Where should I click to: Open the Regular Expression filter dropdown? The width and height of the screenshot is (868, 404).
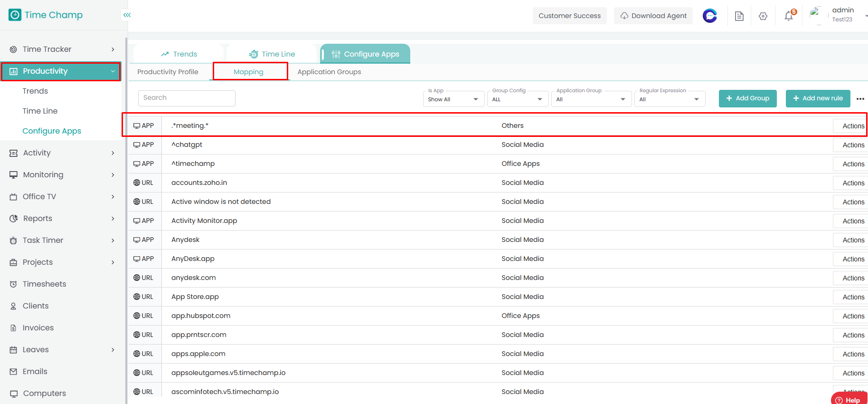670,99
